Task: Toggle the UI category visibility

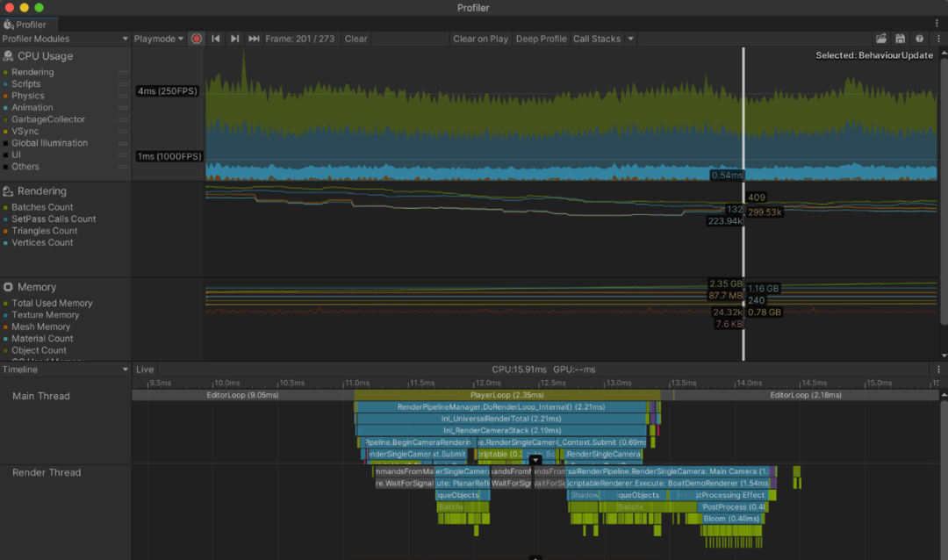Action: (5, 154)
